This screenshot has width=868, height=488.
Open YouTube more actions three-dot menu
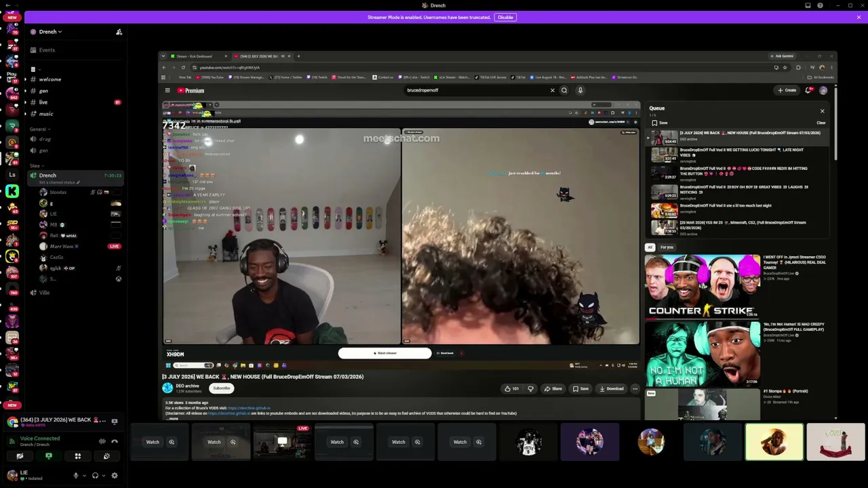point(635,388)
